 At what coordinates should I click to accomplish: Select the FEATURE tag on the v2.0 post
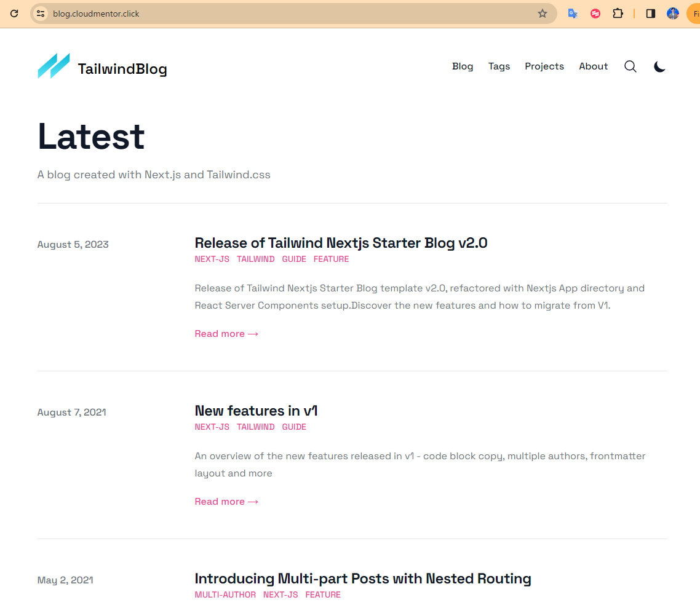(x=331, y=259)
